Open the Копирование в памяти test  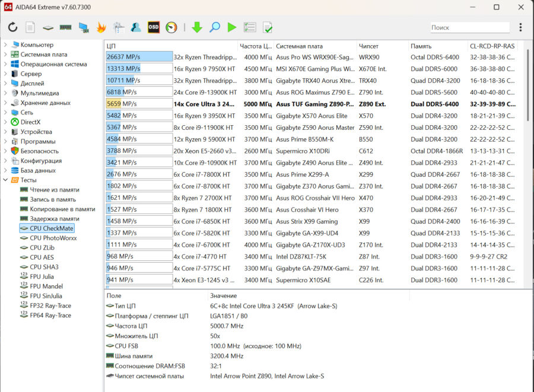click(x=62, y=209)
